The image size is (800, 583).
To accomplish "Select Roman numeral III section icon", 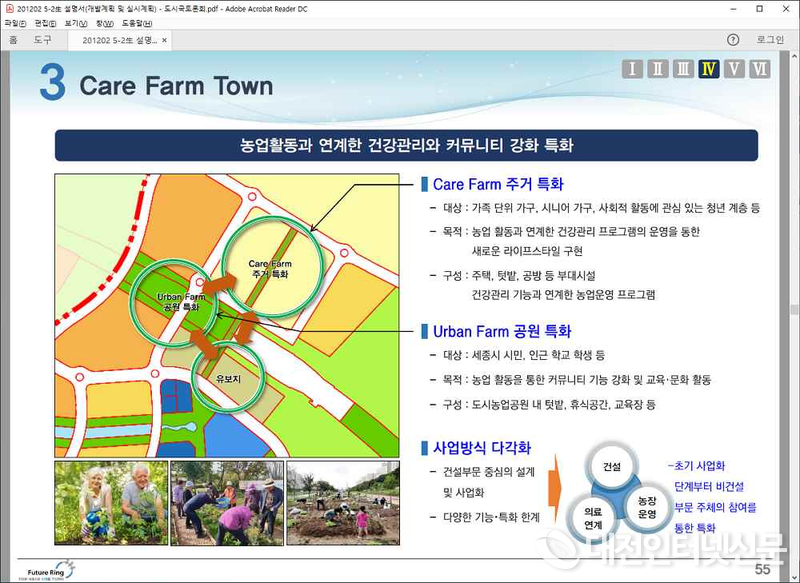I will [x=684, y=69].
